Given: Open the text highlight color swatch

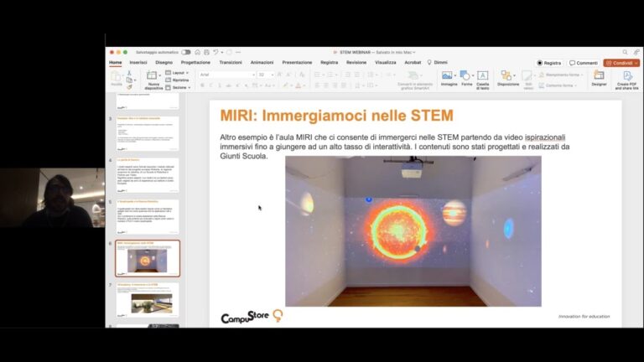Looking at the screenshot, I should tap(285, 85).
